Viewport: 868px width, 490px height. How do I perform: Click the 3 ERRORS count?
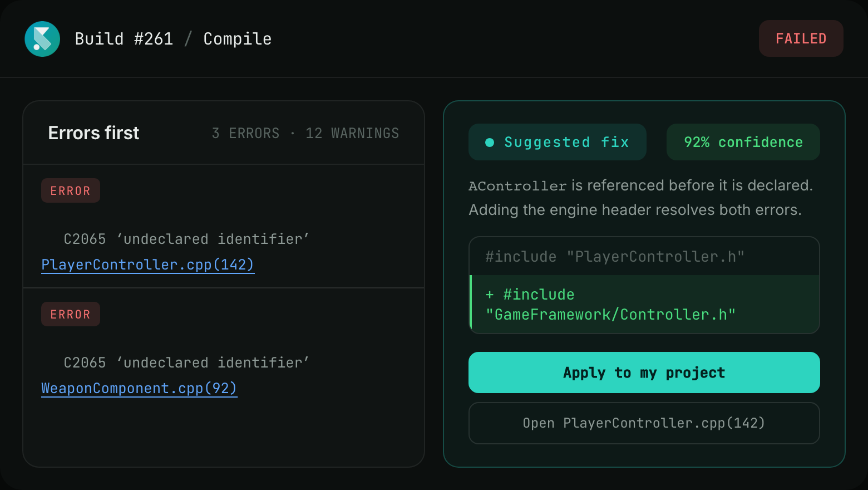point(245,133)
